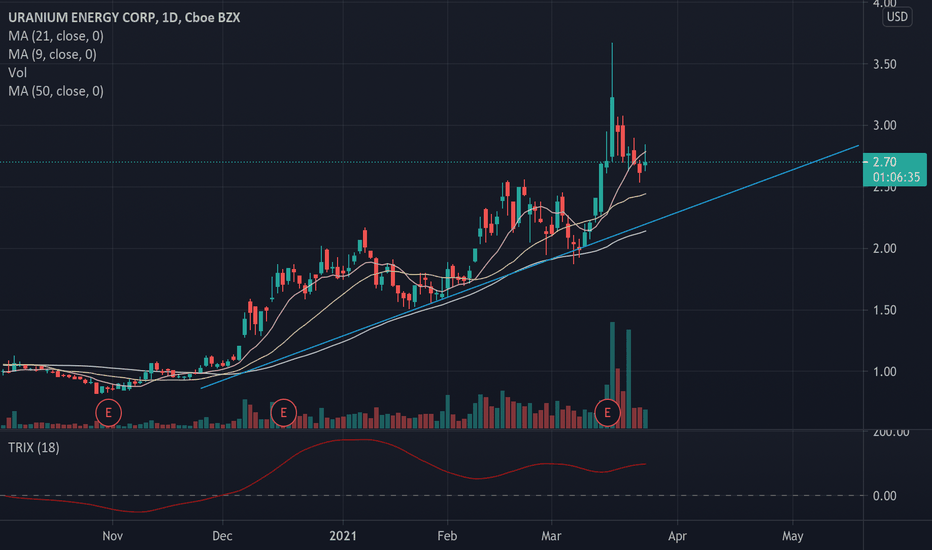Click the USD currency button
This screenshot has height=550, width=932.
[x=897, y=17]
